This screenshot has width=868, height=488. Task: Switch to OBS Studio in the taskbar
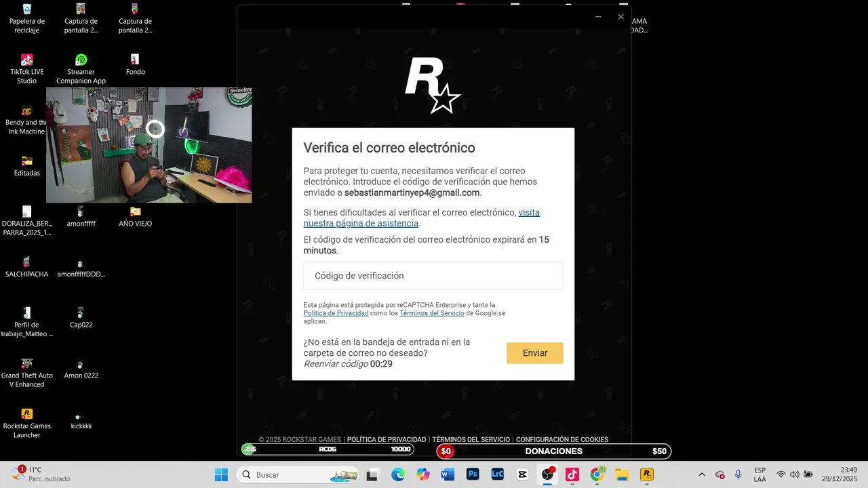pyautogui.click(x=547, y=474)
